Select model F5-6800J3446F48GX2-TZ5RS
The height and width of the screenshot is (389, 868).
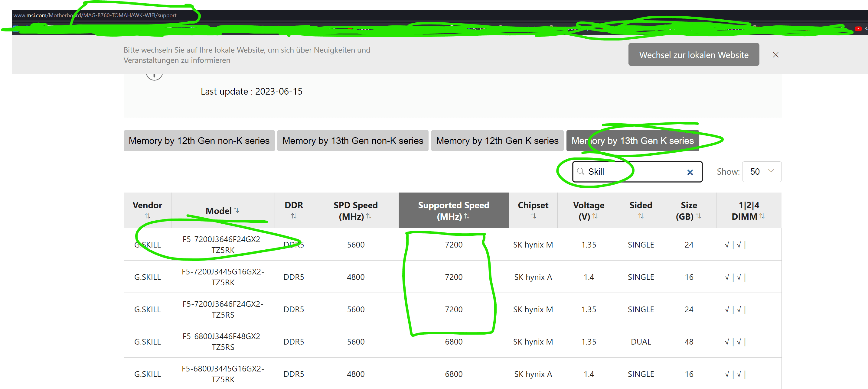pyautogui.click(x=223, y=342)
